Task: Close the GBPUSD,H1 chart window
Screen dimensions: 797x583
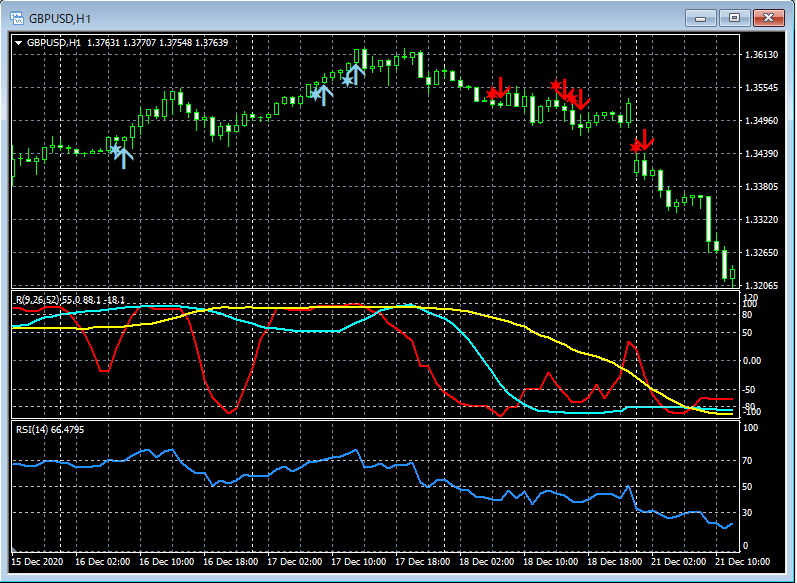Action: (x=770, y=18)
